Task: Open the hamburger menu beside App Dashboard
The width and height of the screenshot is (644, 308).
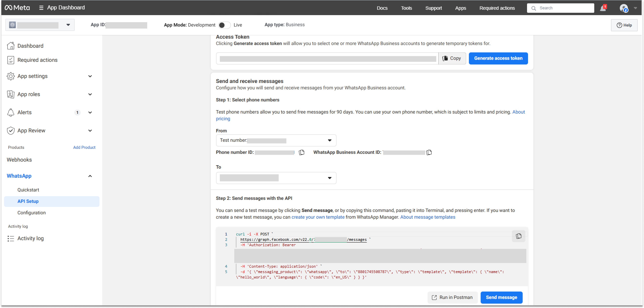Action: 41,8
